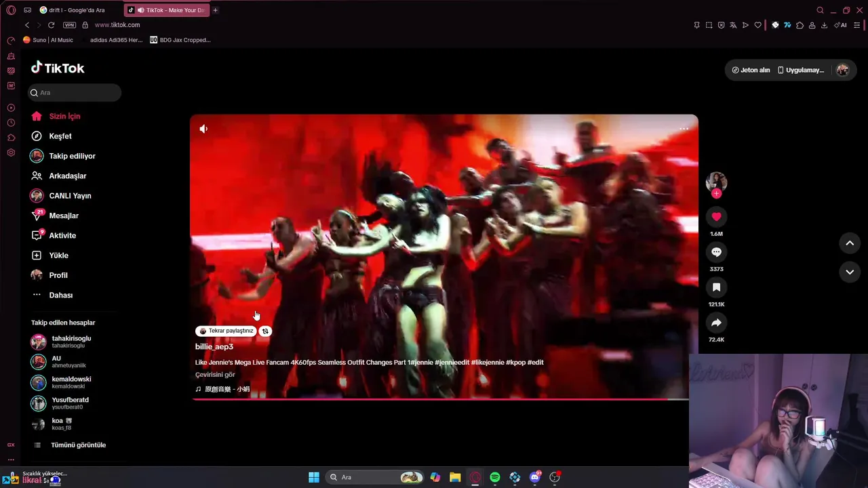Image resolution: width=868 pixels, height=488 pixels.
Task: Click the Jeton alın button
Action: (751, 70)
